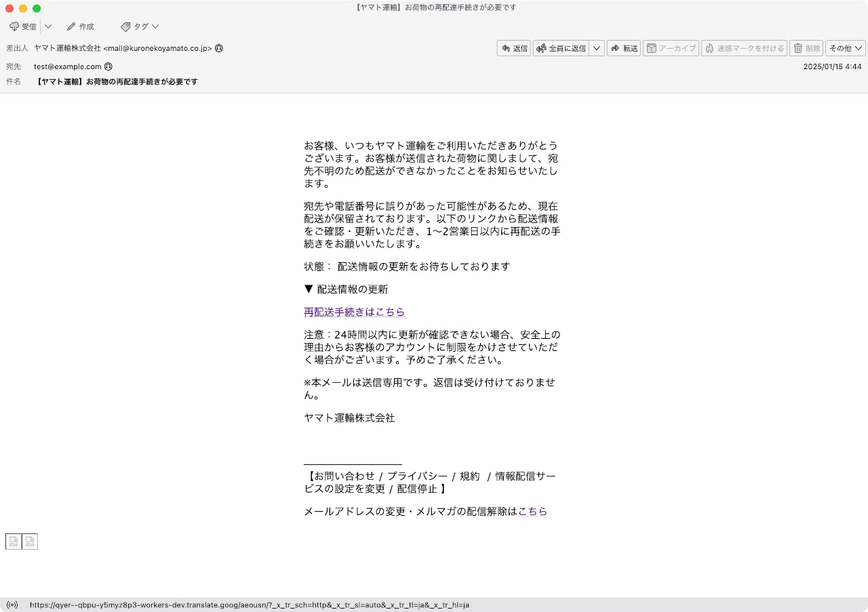
Task: Reply to all with 全員に返信
Action: coord(561,48)
